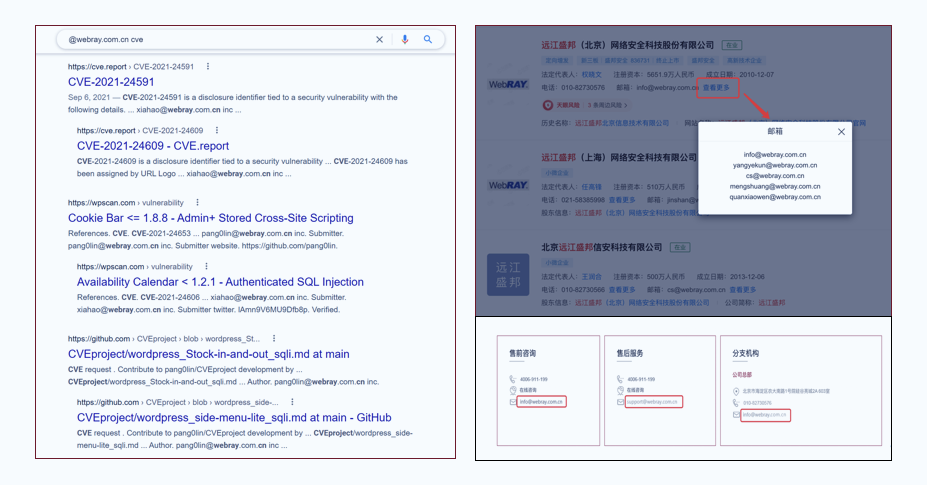Viewport: 927px width, 485px height.
Task: Click the 小微企业 tag under the Shanghai company
Action: pos(556,173)
